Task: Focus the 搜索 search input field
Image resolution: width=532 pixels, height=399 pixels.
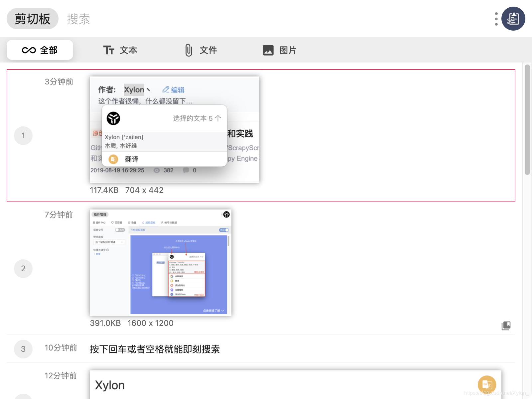Action: (78, 19)
